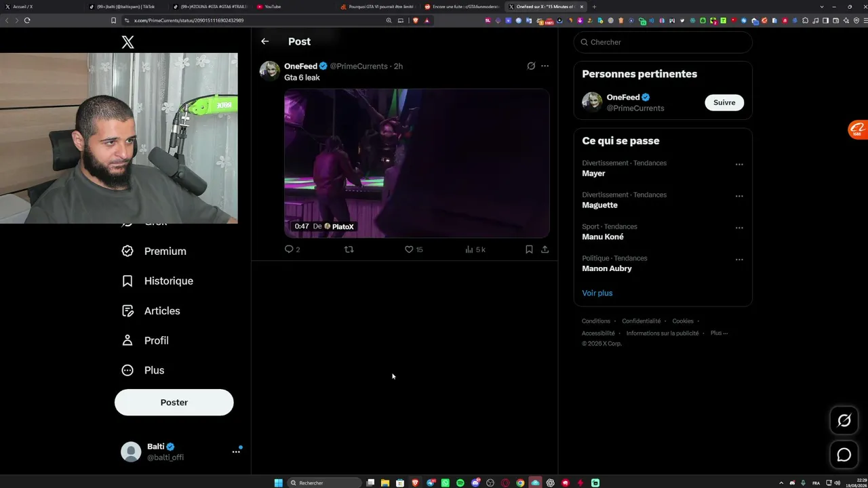
Task: Go back using the Post back arrow
Action: 265,41
